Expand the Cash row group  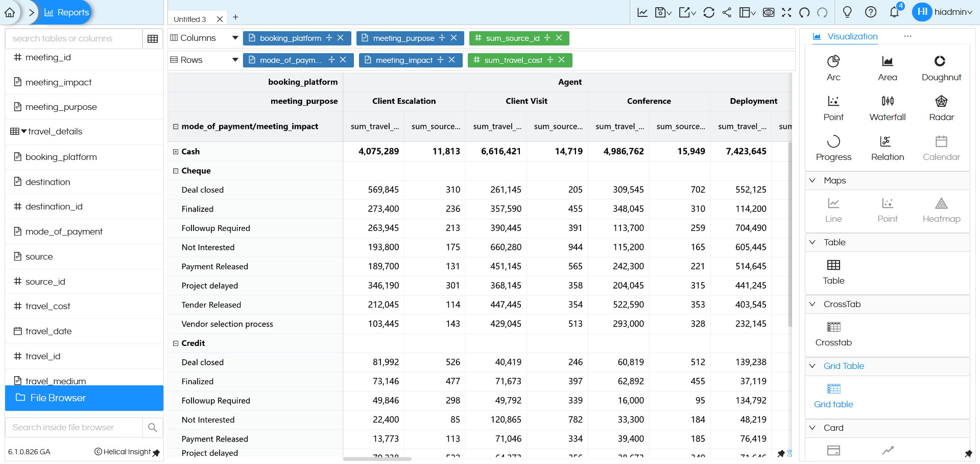tap(176, 151)
